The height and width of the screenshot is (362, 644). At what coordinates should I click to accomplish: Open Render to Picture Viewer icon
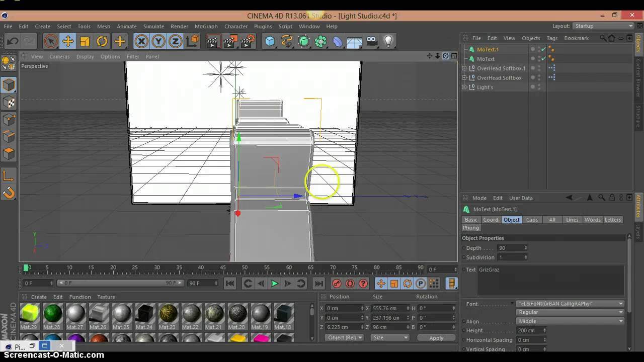[230, 41]
